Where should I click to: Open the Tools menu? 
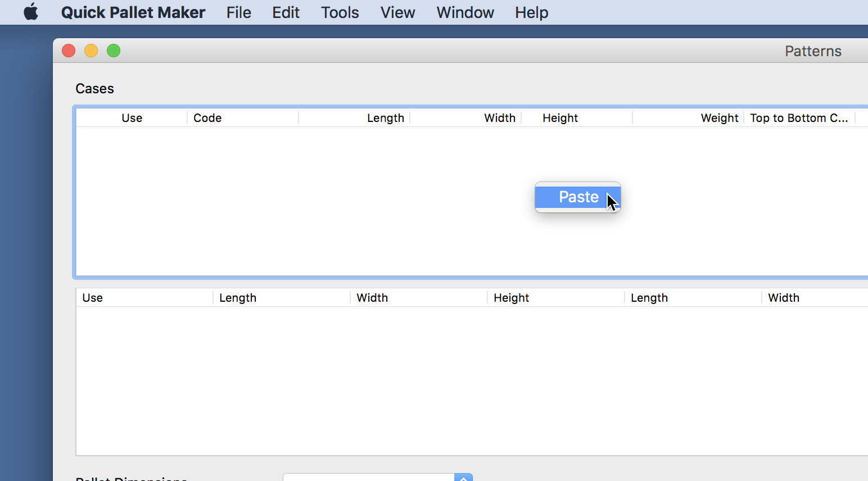[x=340, y=12]
